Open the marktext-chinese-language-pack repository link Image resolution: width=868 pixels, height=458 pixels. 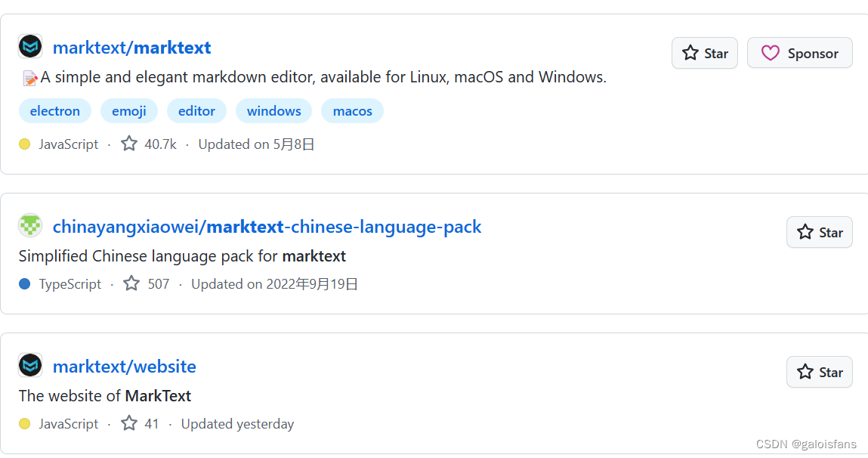267,226
